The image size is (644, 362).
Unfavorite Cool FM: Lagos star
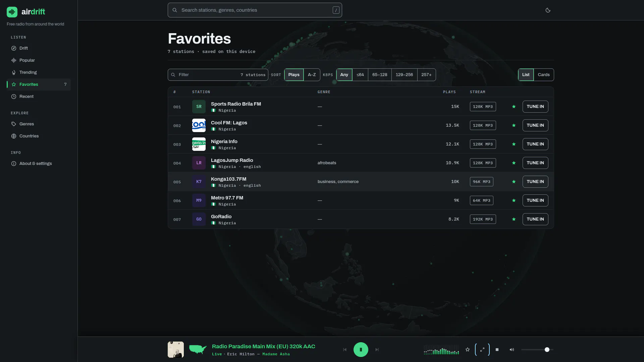tap(514, 125)
